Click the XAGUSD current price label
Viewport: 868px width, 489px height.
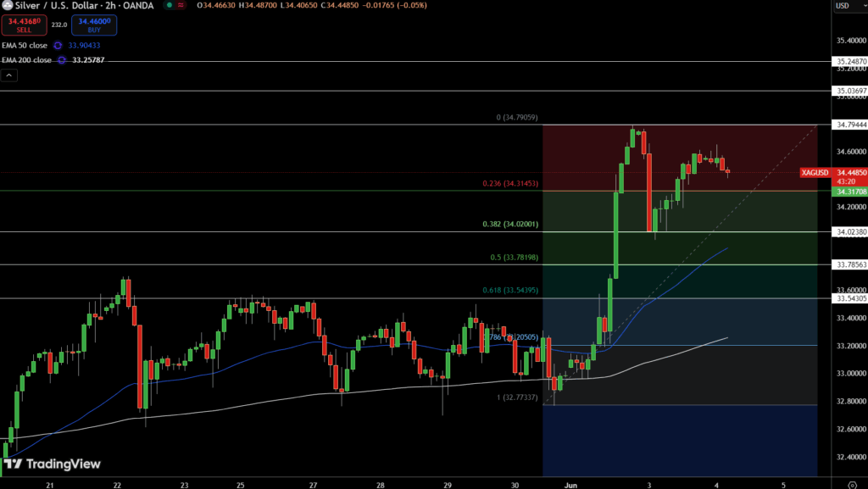tap(816, 173)
